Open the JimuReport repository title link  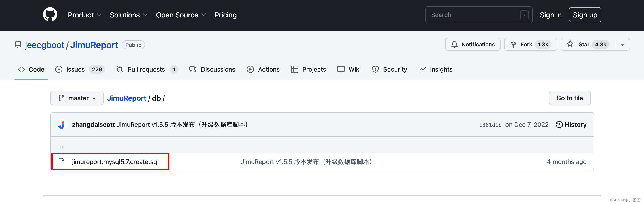pos(94,45)
